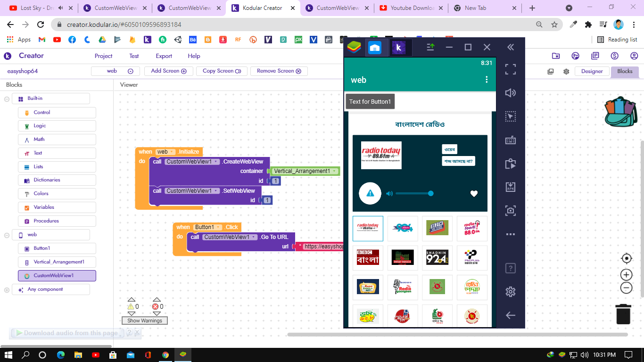Click BlueStacks volume speaker icon
This screenshot has height=362, width=644.
510,93
